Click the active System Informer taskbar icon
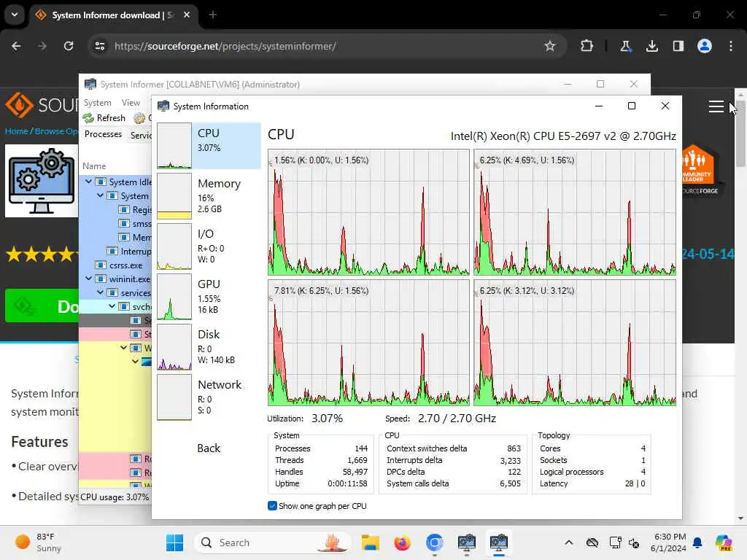This screenshot has width=747, height=560. click(x=498, y=542)
